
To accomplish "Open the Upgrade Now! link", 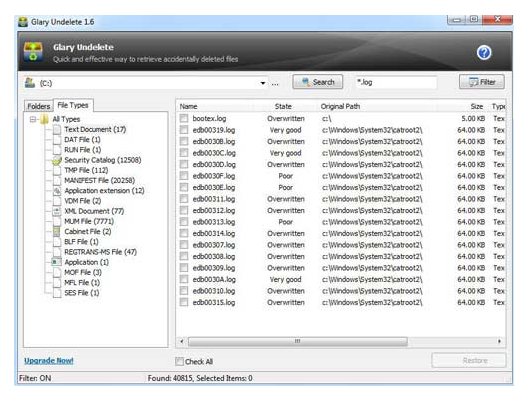I will [49, 361].
